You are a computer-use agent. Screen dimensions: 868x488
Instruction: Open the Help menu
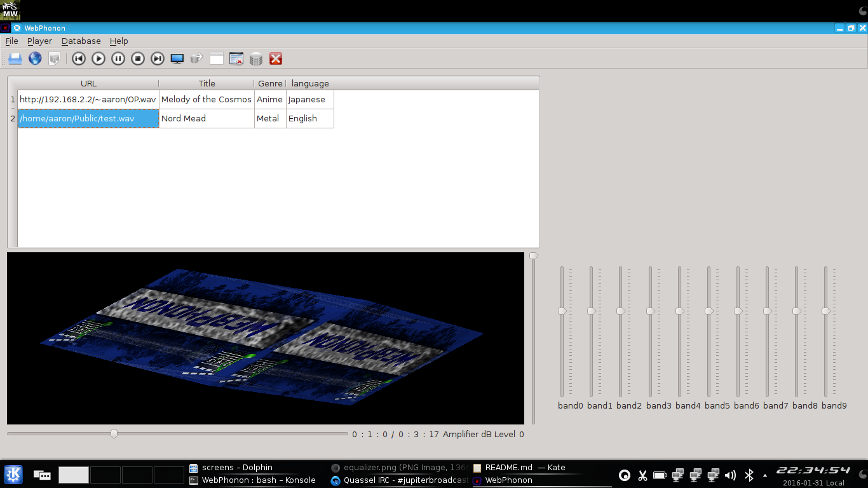point(119,41)
